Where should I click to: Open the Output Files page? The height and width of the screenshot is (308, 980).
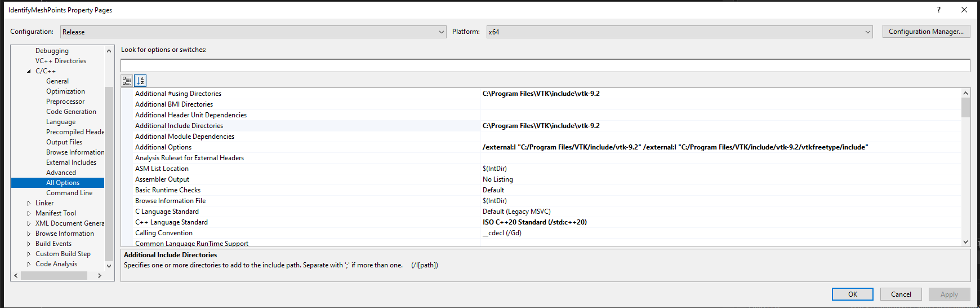pyautogui.click(x=64, y=142)
